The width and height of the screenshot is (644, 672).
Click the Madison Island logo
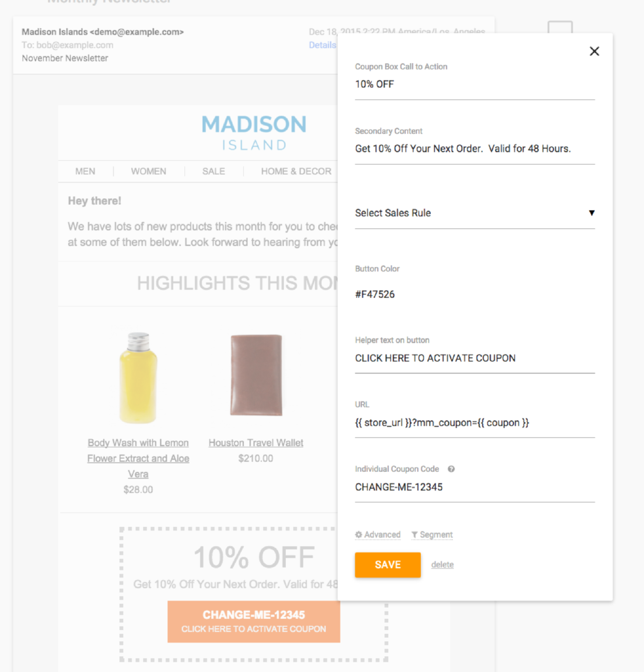254,133
